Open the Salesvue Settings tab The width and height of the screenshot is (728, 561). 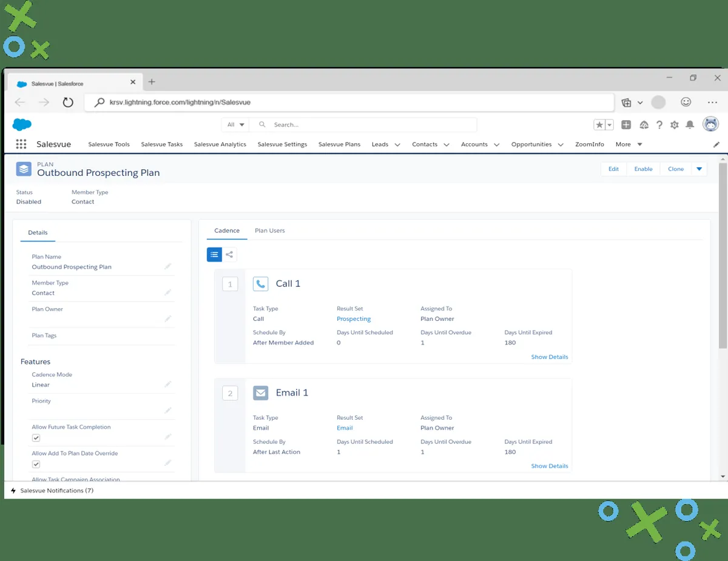[x=282, y=144]
